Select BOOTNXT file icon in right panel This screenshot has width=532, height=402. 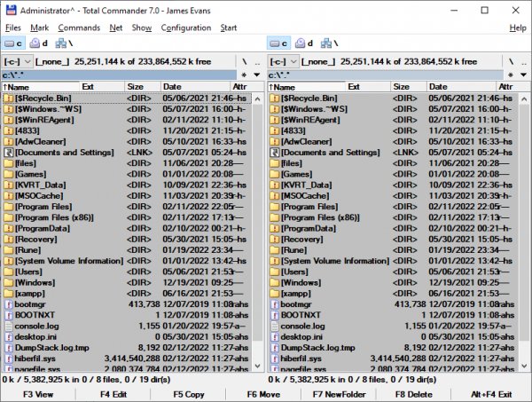[x=274, y=315]
